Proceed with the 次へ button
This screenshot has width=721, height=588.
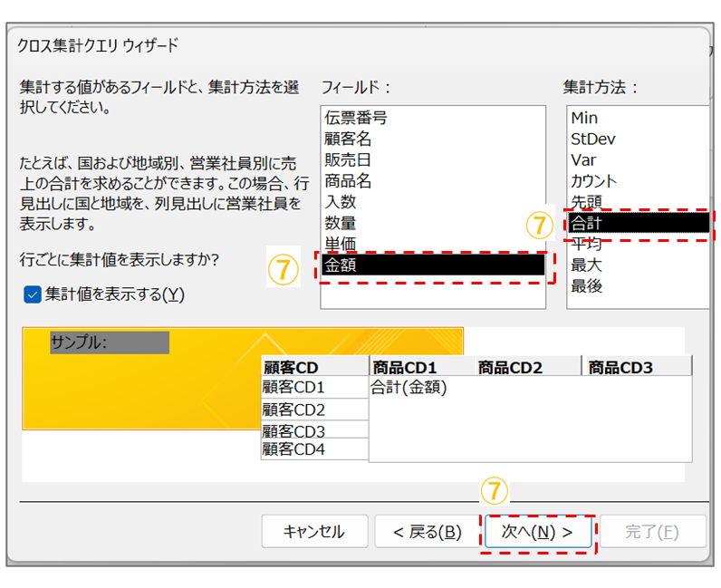(x=538, y=532)
